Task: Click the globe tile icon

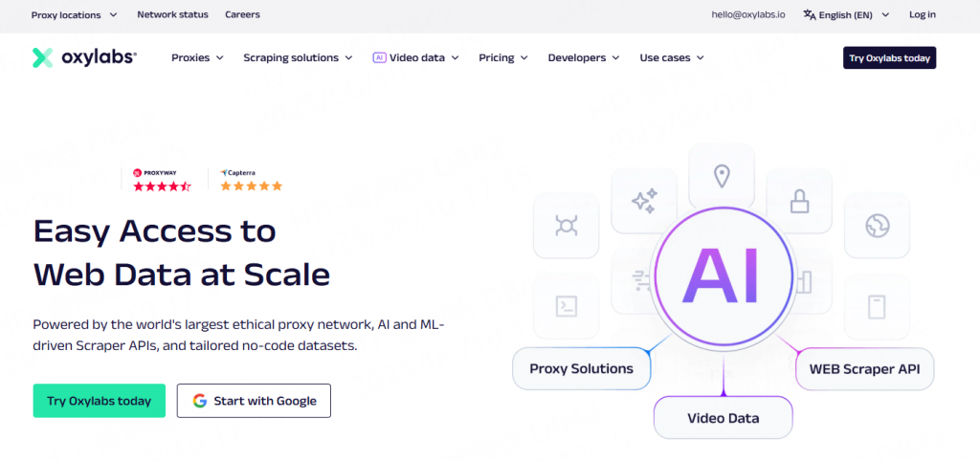Action: coord(877,226)
